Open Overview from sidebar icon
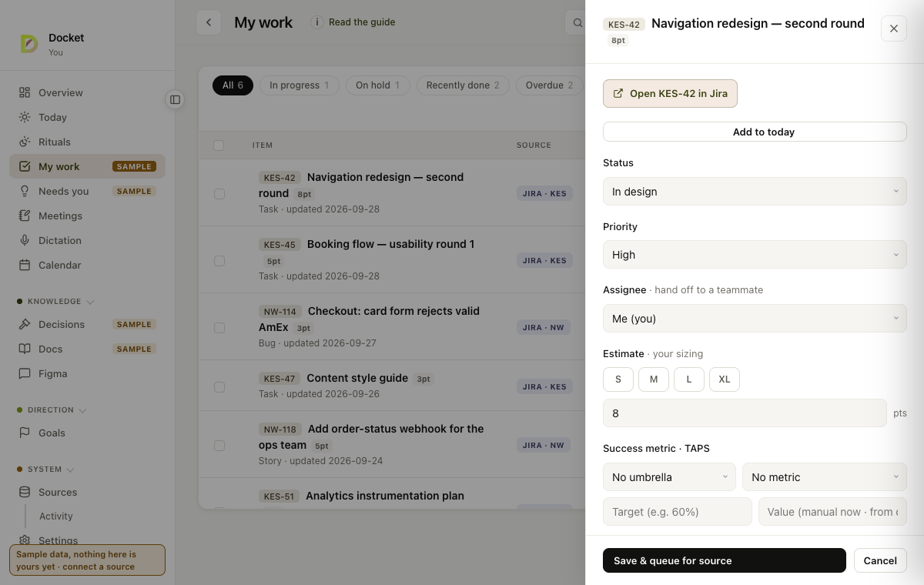924x585 pixels. pos(25,92)
